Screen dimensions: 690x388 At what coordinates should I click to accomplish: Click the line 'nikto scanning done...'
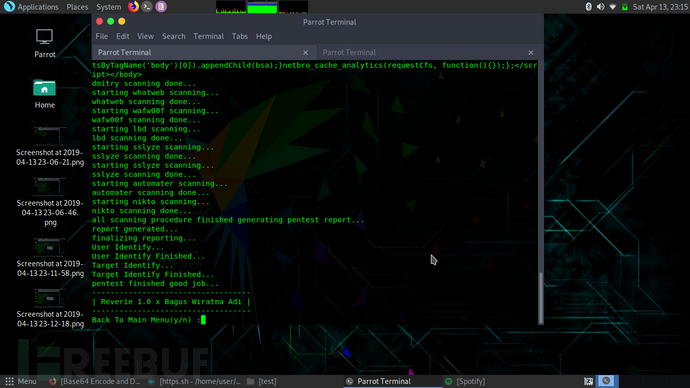pos(141,211)
